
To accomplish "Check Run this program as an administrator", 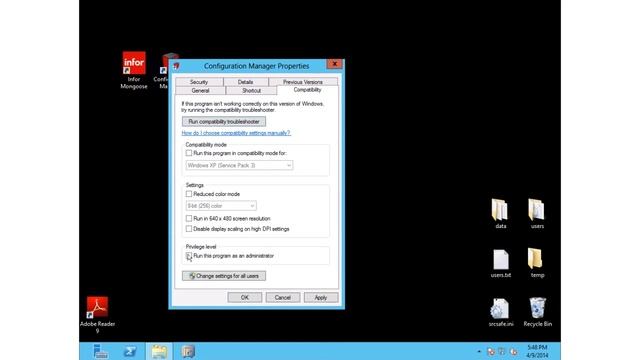I will click(189, 256).
